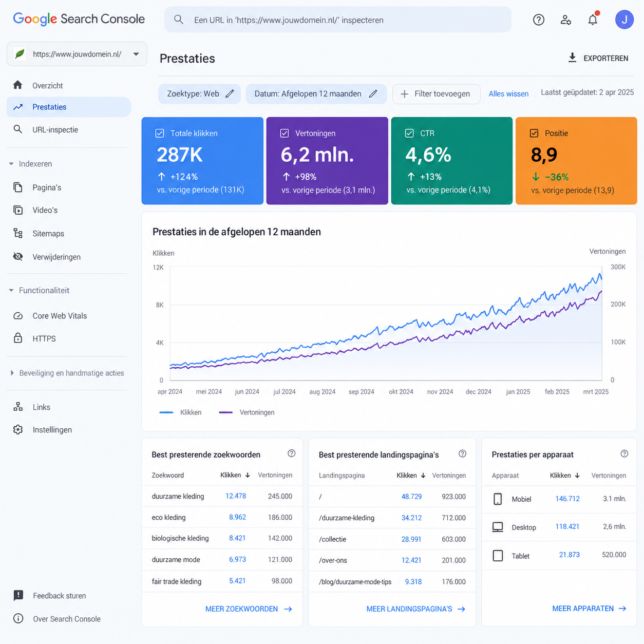Collapse the Indexeren sidebar section

click(x=11, y=164)
